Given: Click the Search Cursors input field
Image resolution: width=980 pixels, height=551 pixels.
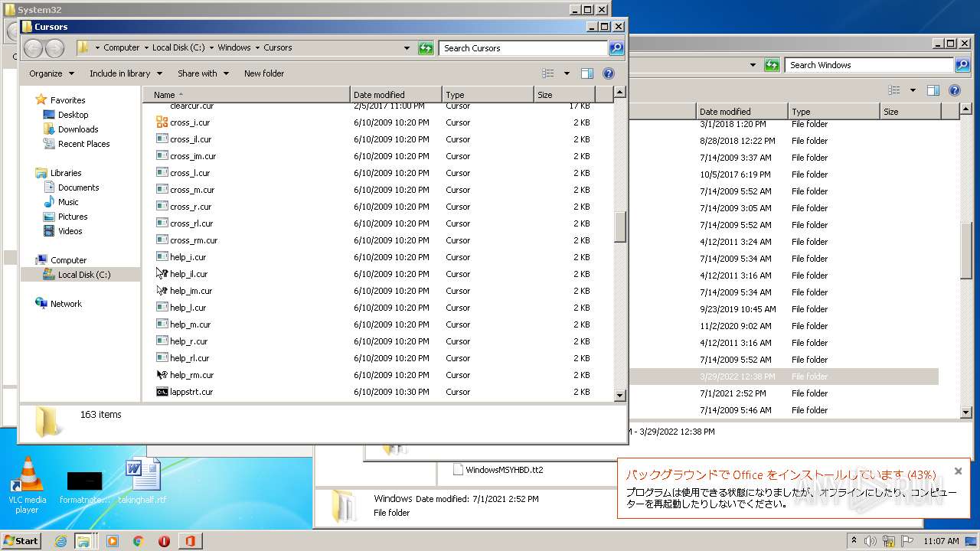Looking at the screenshot, I should pos(524,48).
